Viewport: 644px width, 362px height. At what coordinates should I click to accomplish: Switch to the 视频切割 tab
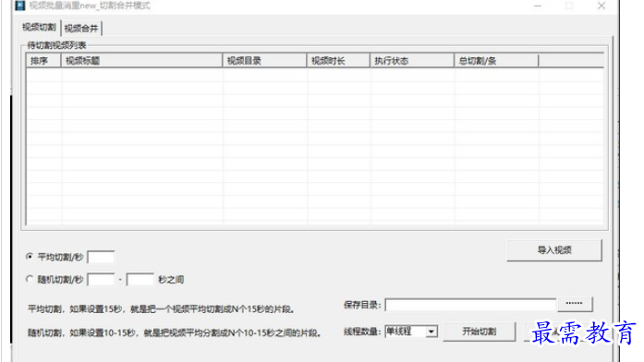tap(39, 28)
